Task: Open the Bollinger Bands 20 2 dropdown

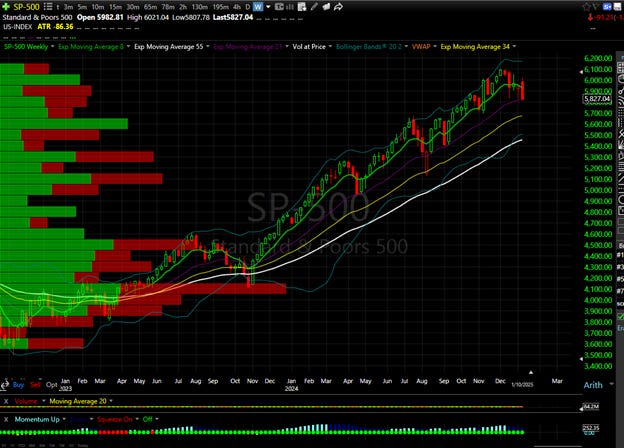Action: coord(406,47)
